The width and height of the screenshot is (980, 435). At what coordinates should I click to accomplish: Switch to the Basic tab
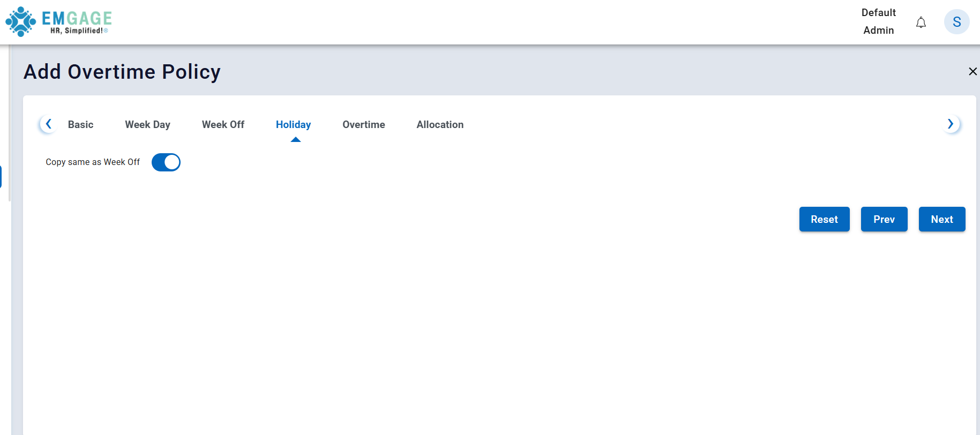click(80, 125)
